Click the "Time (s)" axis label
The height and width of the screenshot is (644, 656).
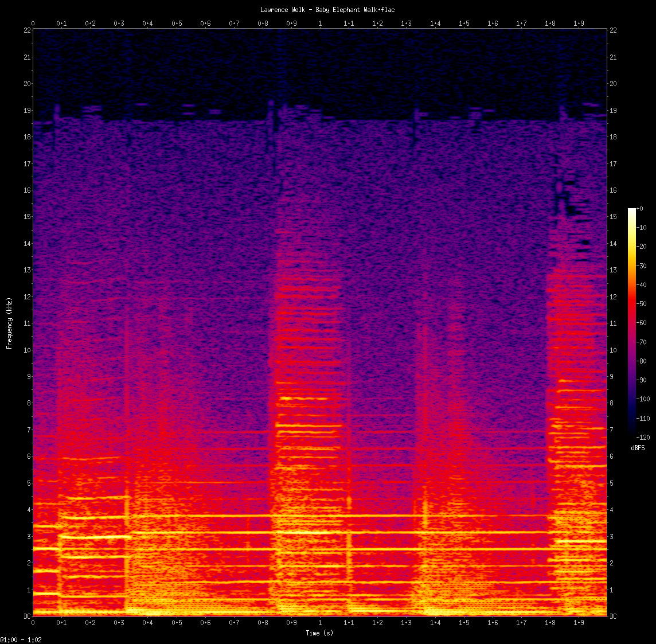[x=319, y=633]
